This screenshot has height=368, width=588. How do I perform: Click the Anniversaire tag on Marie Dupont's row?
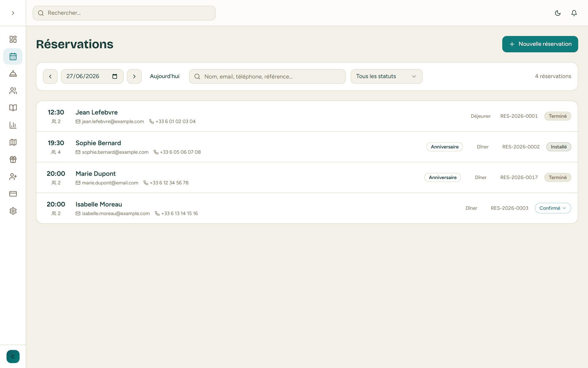[x=443, y=178]
